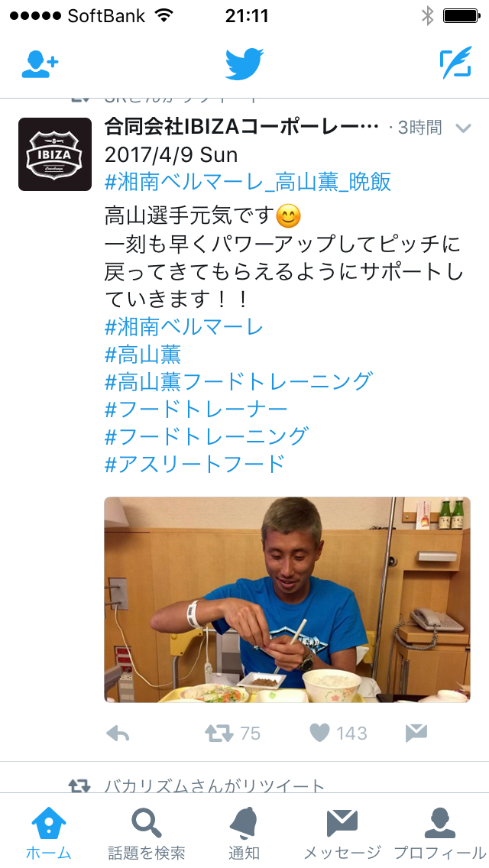View the attached dinner photo
489x868 pixels.
click(287, 600)
